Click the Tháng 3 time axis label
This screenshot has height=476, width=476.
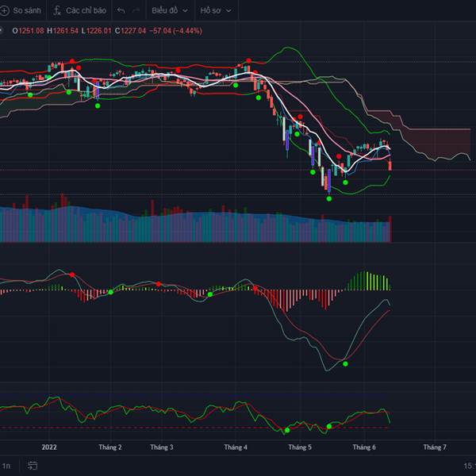(162, 447)
